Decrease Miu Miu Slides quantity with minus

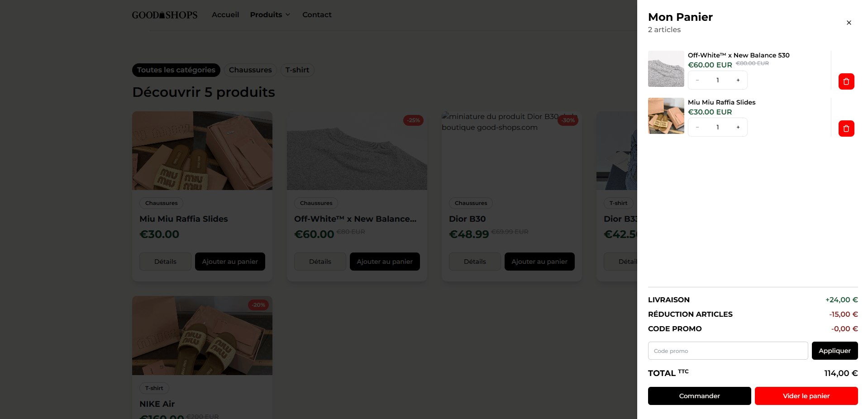coord(697,127)
